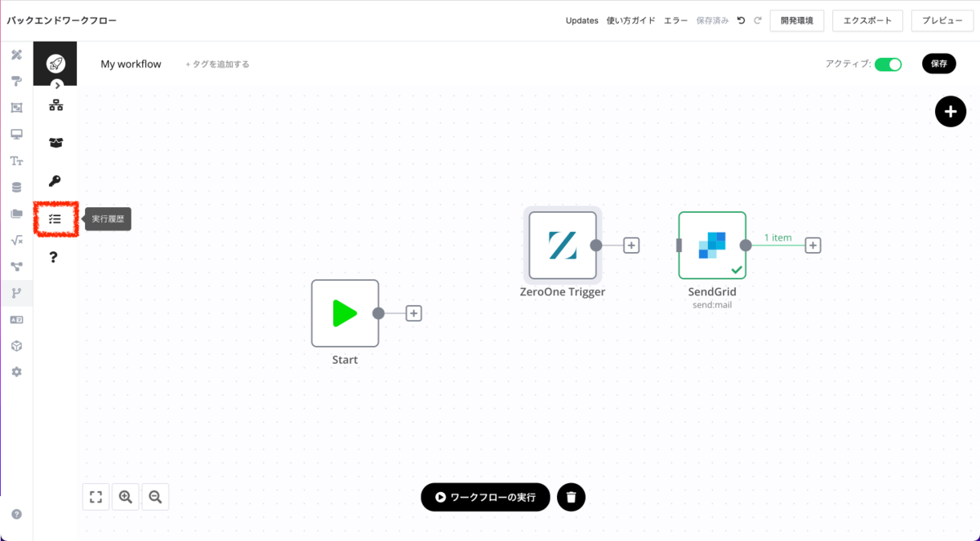
Task: Click the undo arrow in the top bar
Action: point(742,20)
